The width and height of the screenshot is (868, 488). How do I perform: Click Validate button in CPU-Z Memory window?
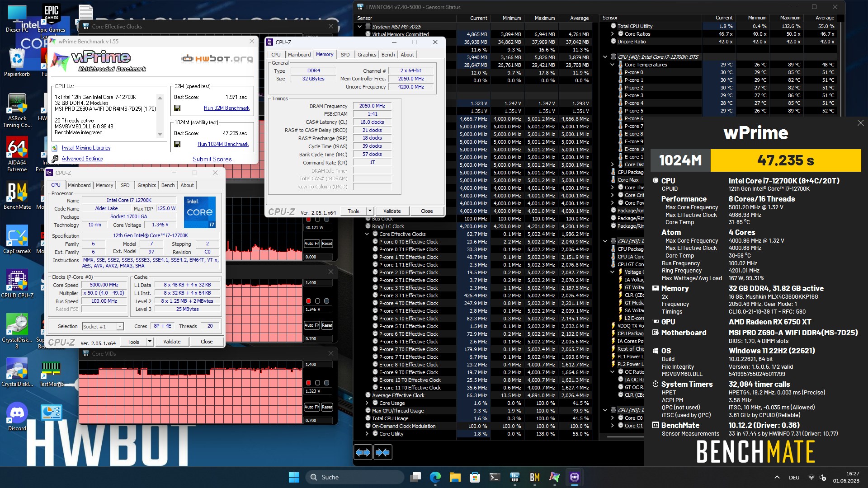392,211
